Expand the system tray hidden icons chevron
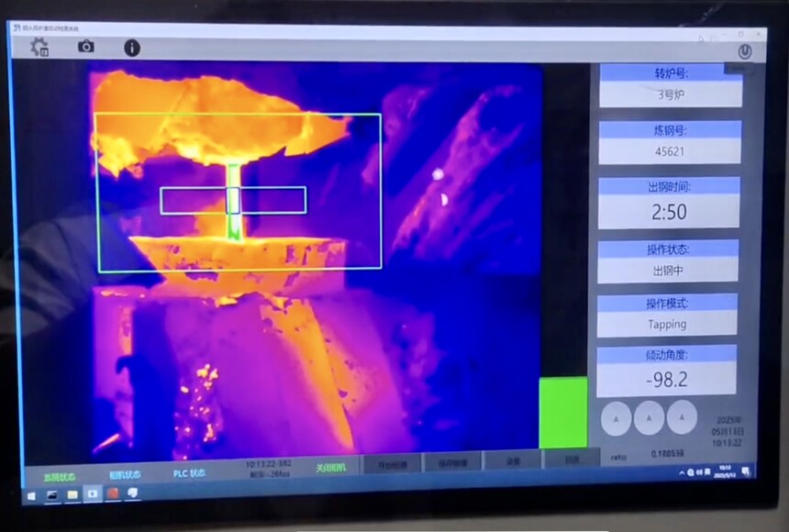This screenshot has width=789, height=532. 682,473
